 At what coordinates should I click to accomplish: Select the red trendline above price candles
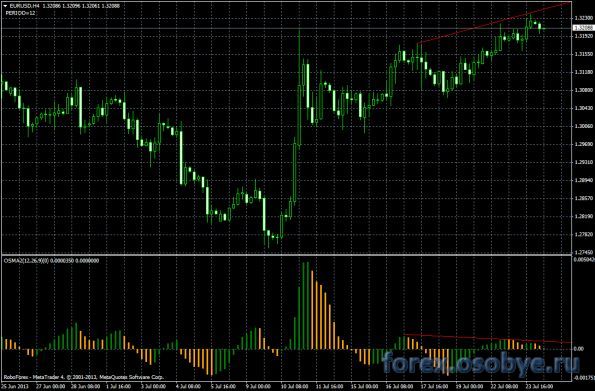coord(493,23)
